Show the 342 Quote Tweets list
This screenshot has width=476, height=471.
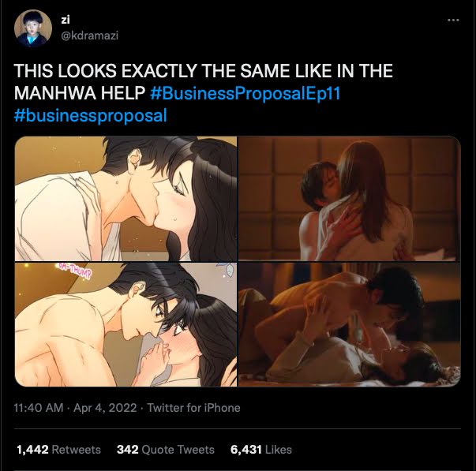166,450
